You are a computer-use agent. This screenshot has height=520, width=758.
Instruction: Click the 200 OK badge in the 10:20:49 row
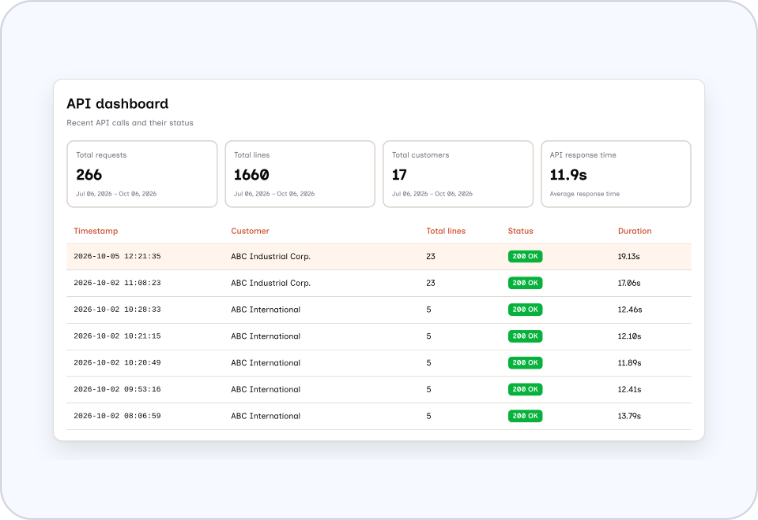click(x=525, y=362)
